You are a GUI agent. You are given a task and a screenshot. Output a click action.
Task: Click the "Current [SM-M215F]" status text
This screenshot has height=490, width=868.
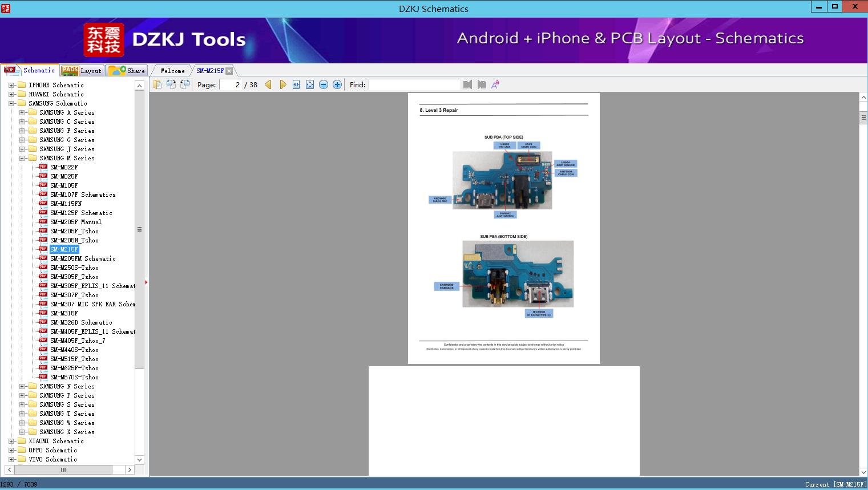coord(835,484)
